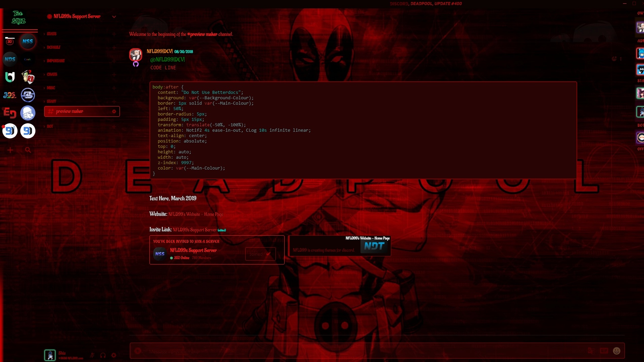Open the blue circular striped S server icon
Image resolution: width=644 pixels, height=362 pixels.
(x=28, y=95)
